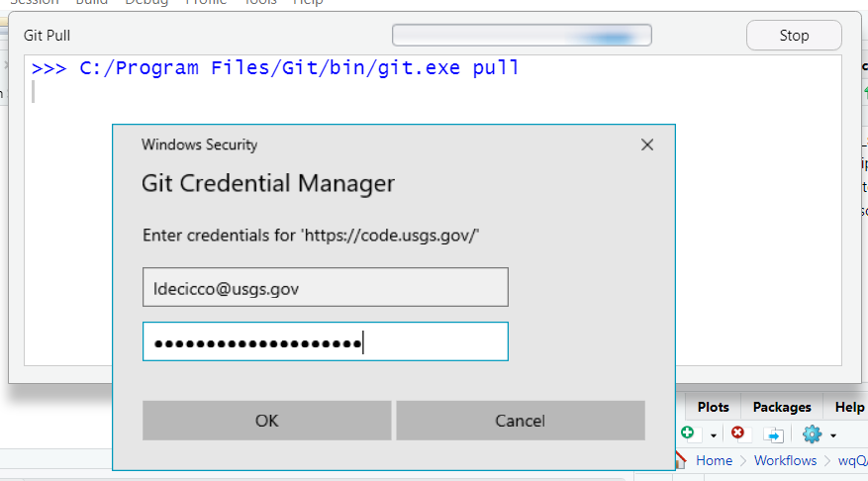
Task: Click the red X delete icon
Action: point(736,433)
